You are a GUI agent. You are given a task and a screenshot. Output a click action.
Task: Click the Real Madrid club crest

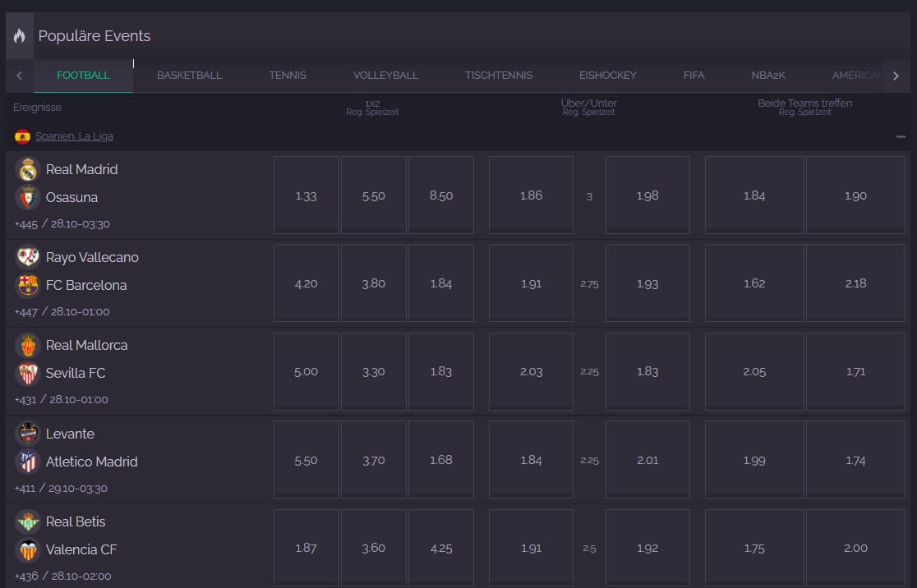click(28, 169)
